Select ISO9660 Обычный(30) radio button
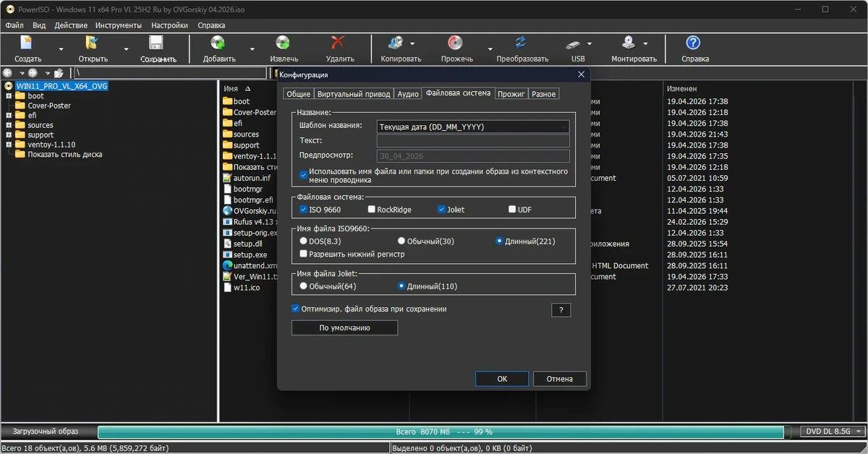 tap(401, 241)
